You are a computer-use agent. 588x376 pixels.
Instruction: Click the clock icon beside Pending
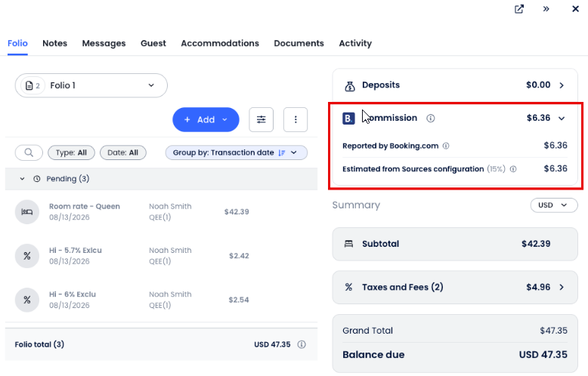point(37,179)
